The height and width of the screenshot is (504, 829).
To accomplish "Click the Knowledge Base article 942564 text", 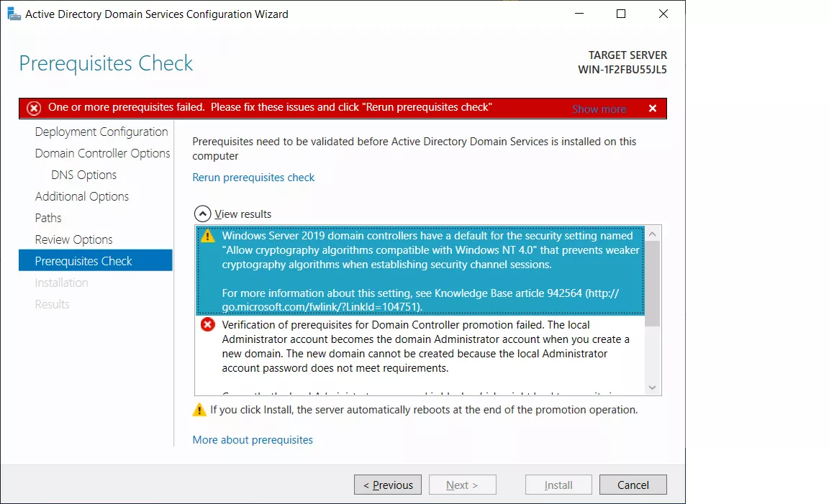I will pos(508,293).
